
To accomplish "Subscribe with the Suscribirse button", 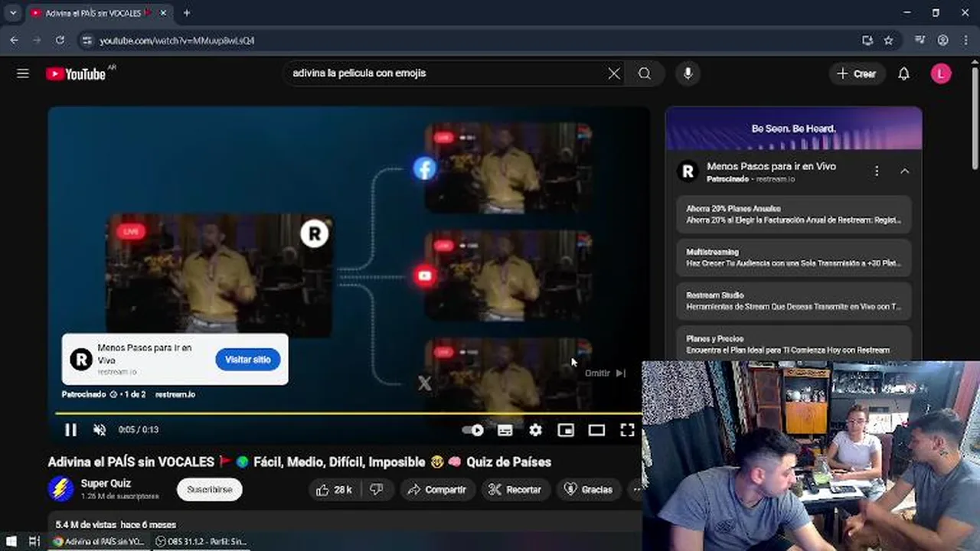I will 209,490.
